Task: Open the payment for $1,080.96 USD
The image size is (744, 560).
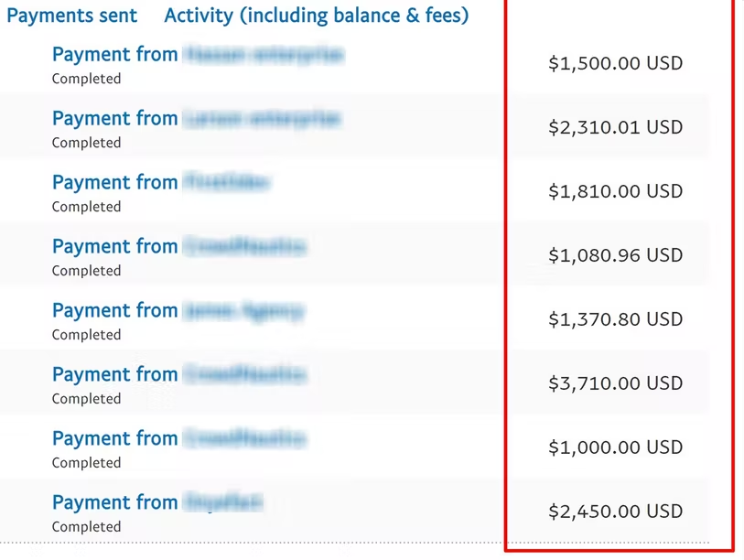Action: 179,247
